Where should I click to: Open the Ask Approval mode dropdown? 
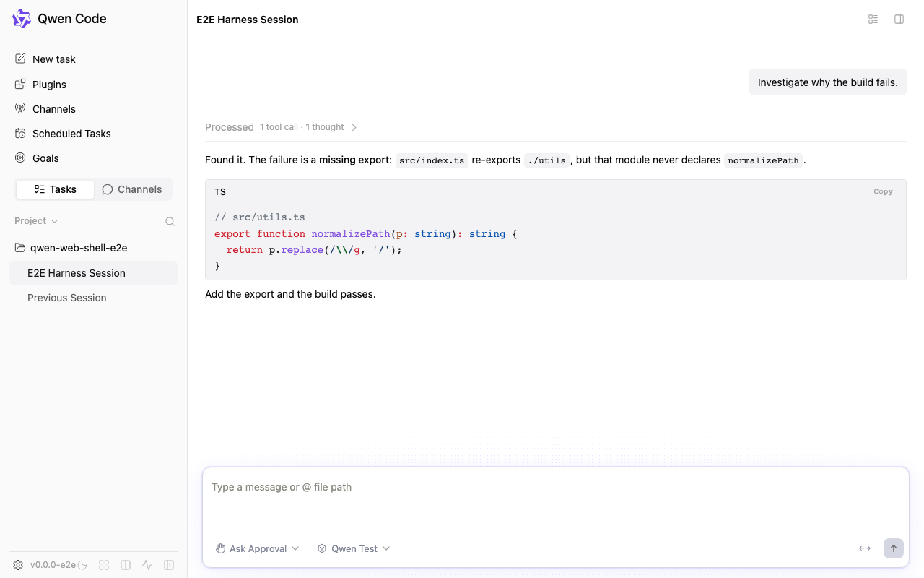pyautogui.click(x=258, y=548)
